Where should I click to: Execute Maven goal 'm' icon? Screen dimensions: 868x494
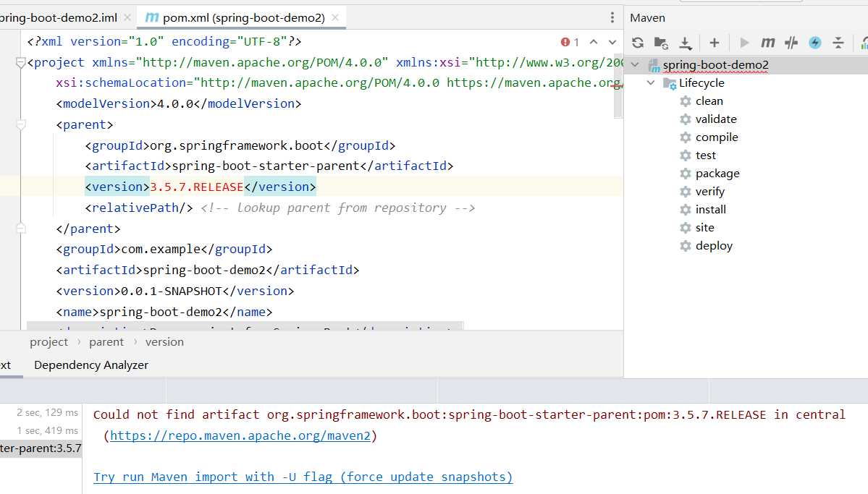[767, 43]
